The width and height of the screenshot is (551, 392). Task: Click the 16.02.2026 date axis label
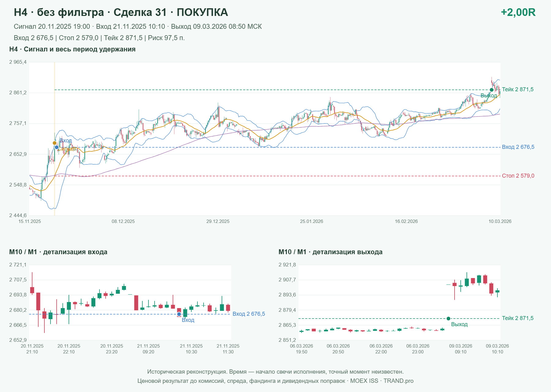pos(406,221)
